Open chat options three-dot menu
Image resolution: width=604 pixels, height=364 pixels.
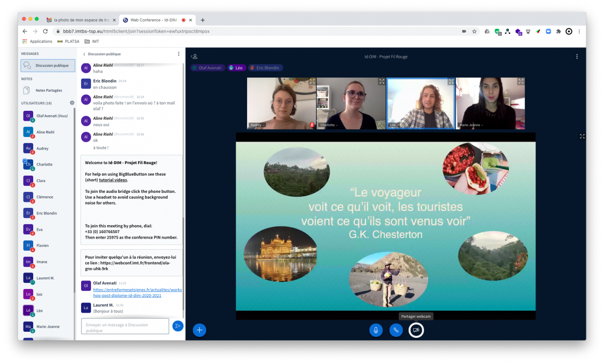(178, 54)
